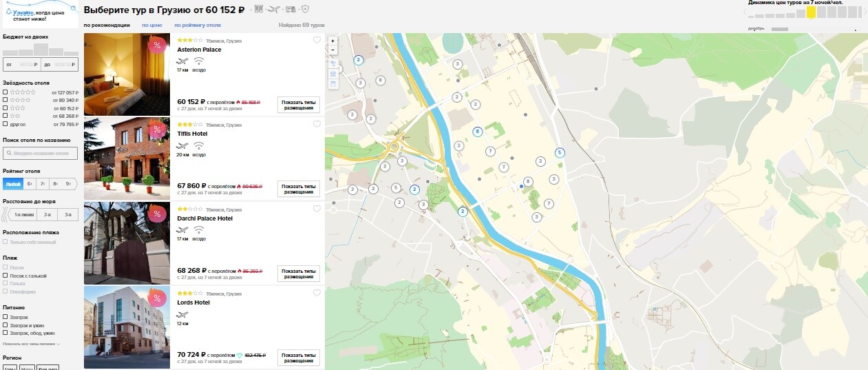The width and height of the screenshot is (868, 370).
Task: Click the 'Найдено 69 туров' results count
Action: click(x=301, y=25)
